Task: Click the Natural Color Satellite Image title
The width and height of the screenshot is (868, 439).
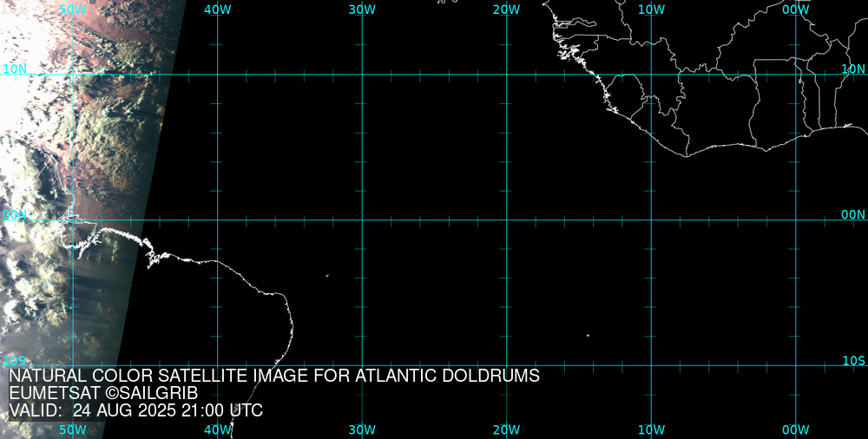Action: (274, 376)
